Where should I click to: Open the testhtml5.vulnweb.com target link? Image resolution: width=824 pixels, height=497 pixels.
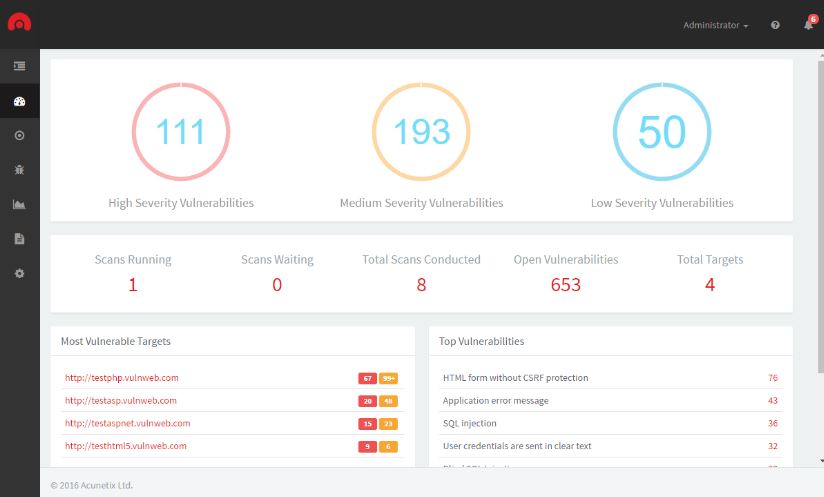[x=126, y=446]
